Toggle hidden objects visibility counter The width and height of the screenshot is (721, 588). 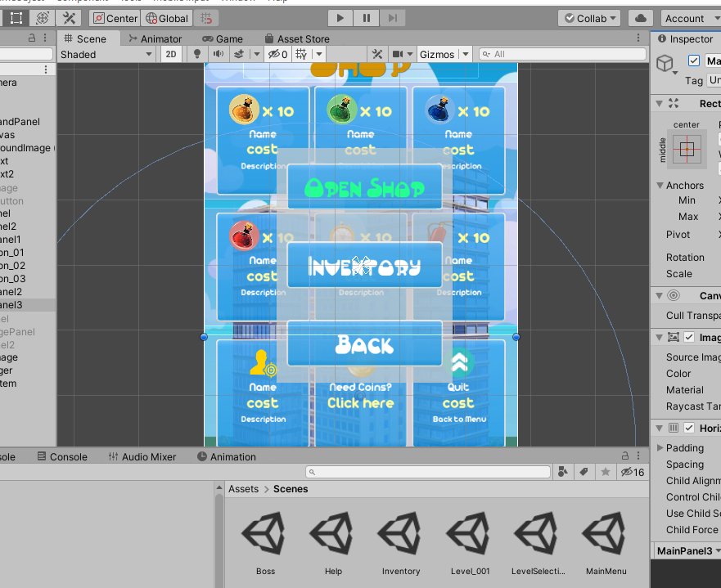click(x=278, y=54)
